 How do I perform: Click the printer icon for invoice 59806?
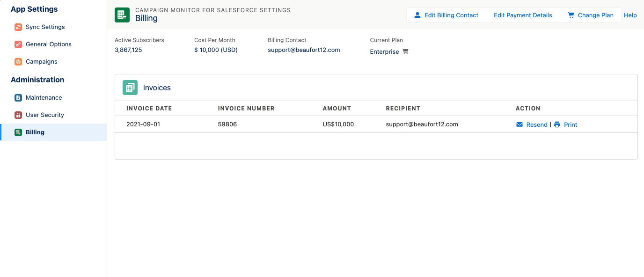[x=557, y=125]
